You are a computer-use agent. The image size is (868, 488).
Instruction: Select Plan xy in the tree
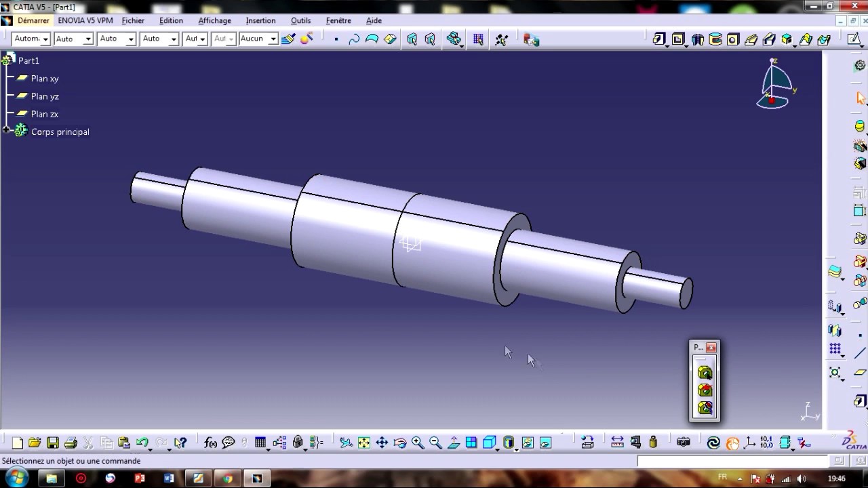point(45,79)
